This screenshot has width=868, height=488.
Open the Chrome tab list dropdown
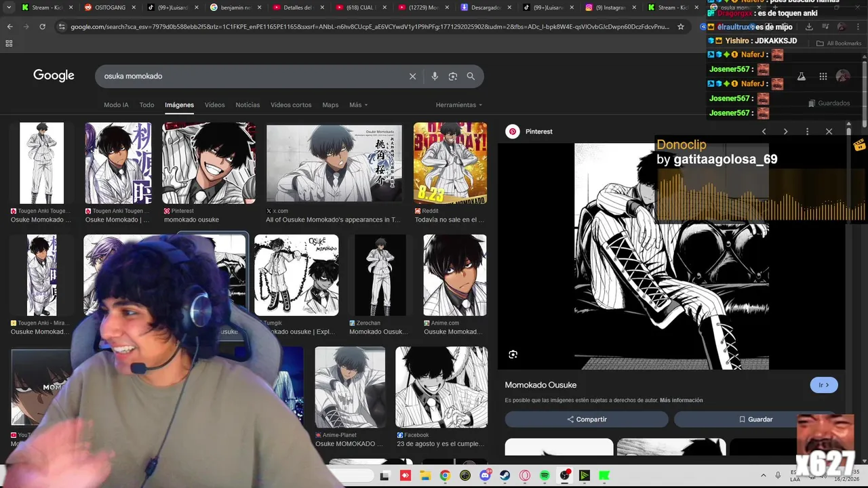tap(9, 7)
